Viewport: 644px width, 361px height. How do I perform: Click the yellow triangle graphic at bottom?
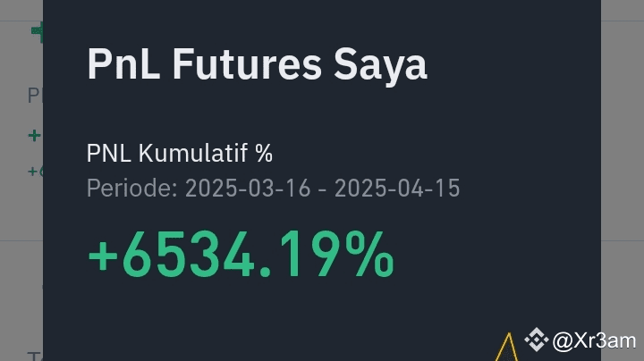[x=506, y=348]
